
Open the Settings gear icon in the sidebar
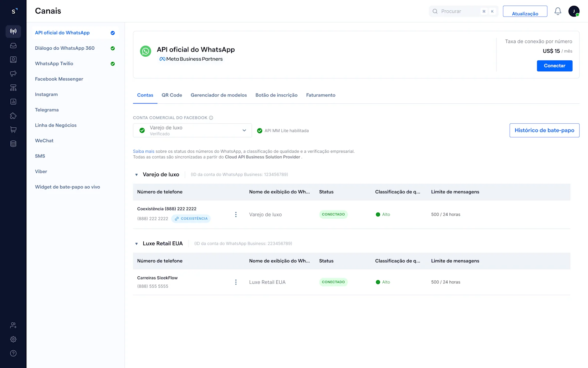(13, 339)
